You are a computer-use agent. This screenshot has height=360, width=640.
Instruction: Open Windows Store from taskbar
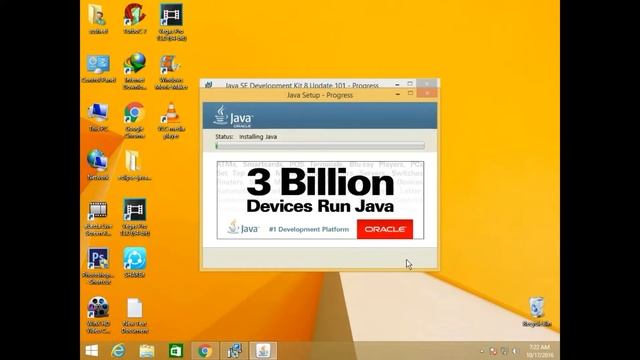tap(176, 351)
